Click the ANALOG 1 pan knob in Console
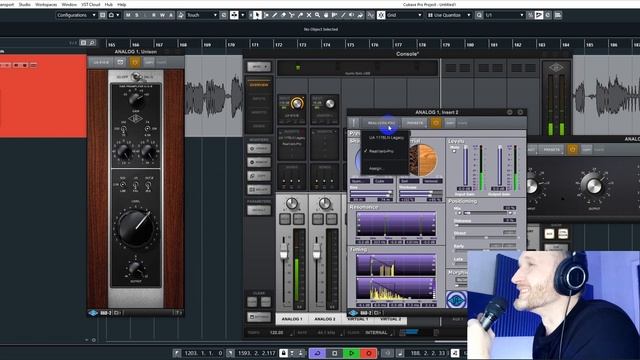Viewport: 640px width, 360px height. pos(292,203)
